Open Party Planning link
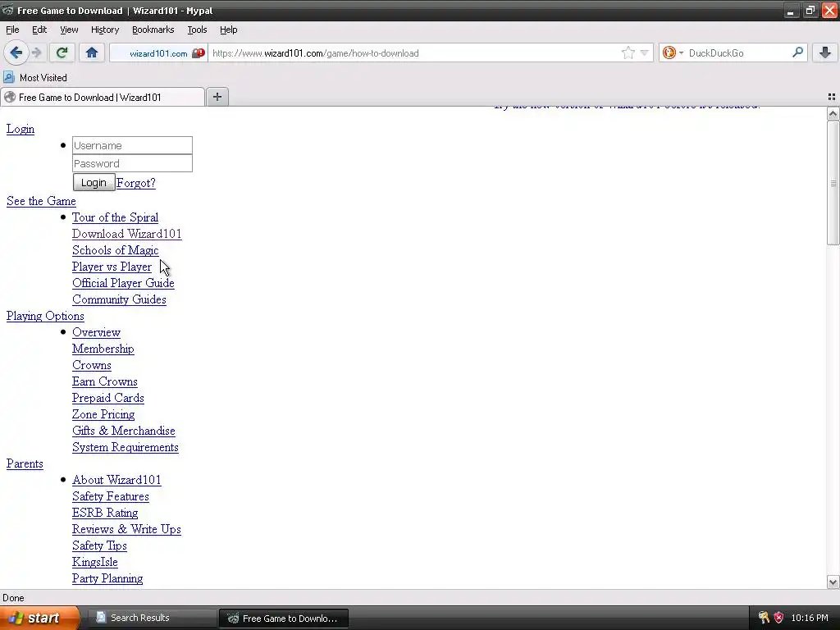The image size is (840, 630). [107, 578]
